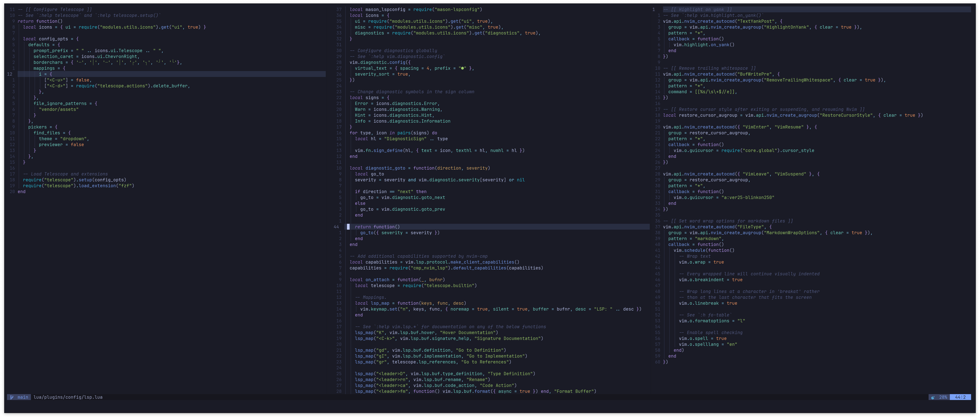Click "vim.highlight.on_yank()"
Viewport: 980px width, 418px height.
[704, 45]
